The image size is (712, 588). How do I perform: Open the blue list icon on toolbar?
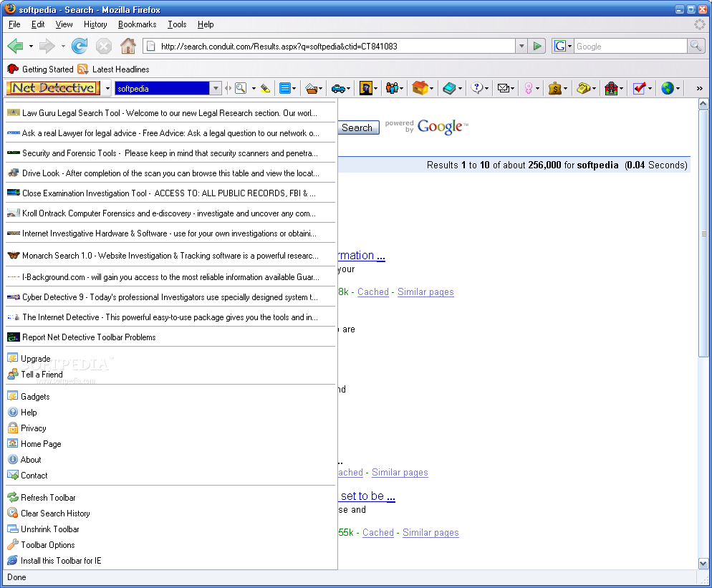(284, 89)
